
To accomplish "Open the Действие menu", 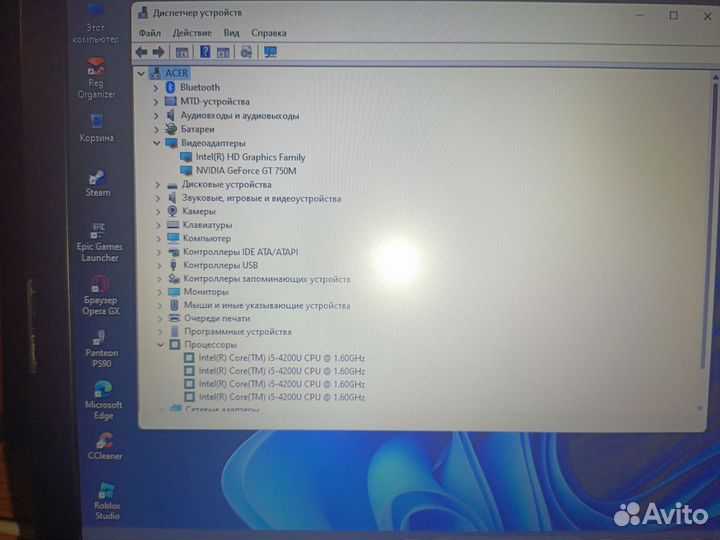I will pos(192,33).
